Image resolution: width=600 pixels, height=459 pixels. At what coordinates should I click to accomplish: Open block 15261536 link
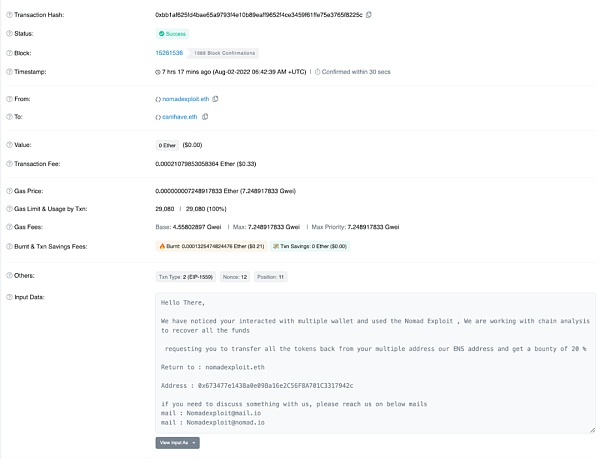coord(169,52)
